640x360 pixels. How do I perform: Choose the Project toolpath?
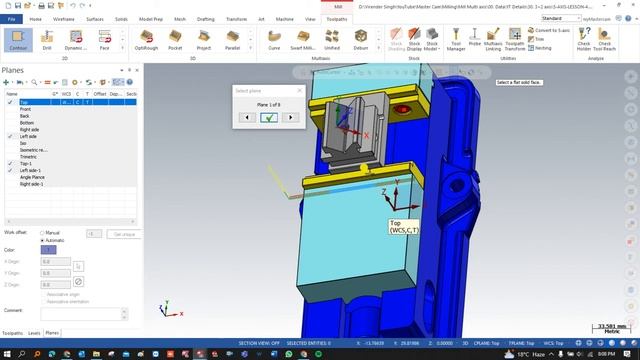204,40
